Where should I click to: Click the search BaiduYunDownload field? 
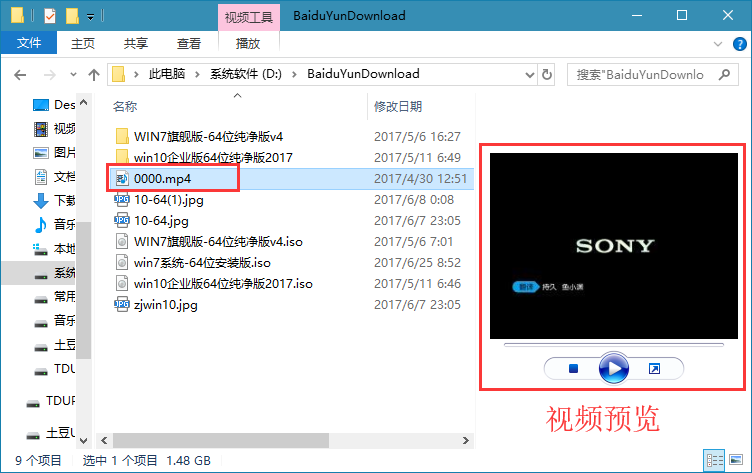click(645, 74)
